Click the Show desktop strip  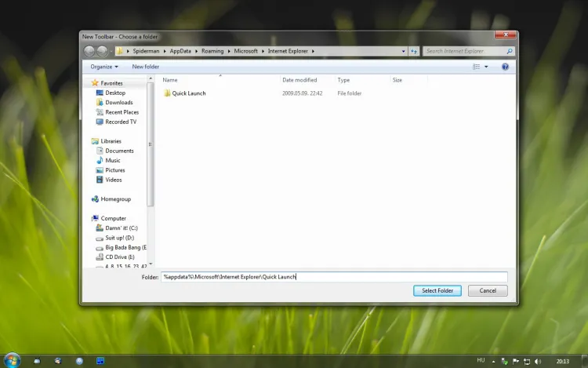point(585,361)
